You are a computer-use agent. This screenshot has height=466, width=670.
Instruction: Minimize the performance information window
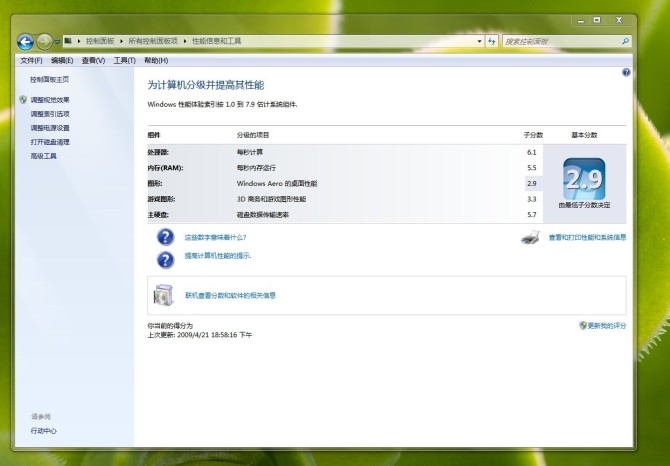(x=581, y=20)
